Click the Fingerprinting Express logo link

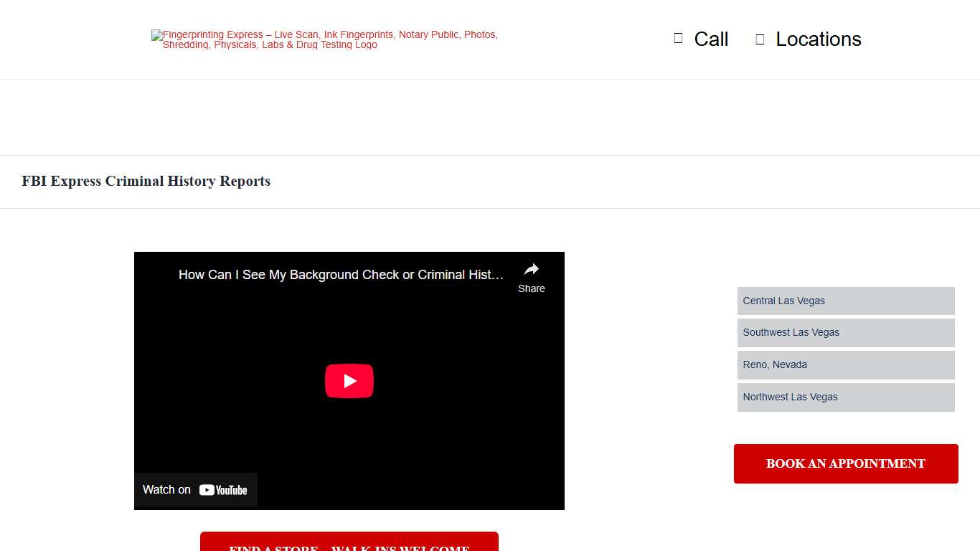tap(326, 39)
